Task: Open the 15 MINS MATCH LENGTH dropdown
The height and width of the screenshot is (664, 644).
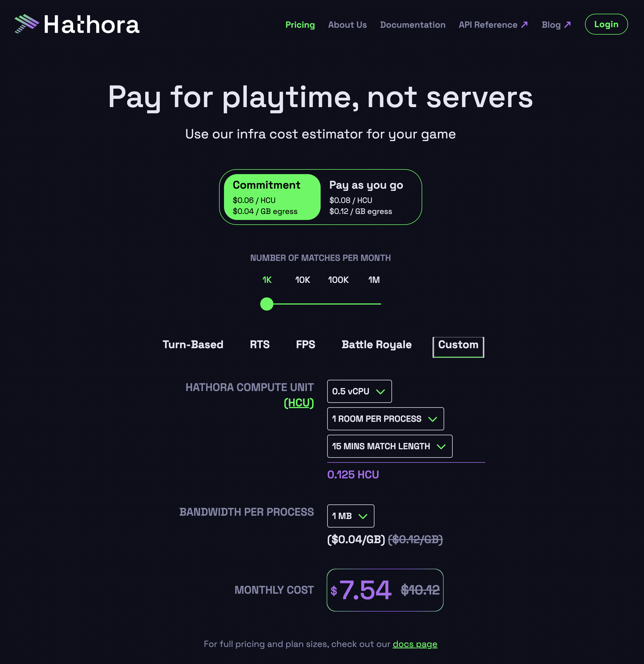Action: click(389, 446)
